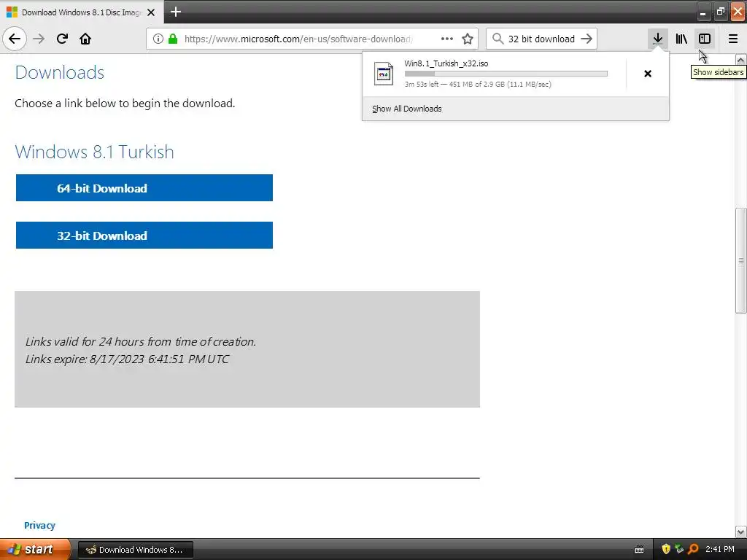Select the Download Windows 8.1 Disc Image tab
Screen dimensions: 747x560
click(x=82, y=12)
